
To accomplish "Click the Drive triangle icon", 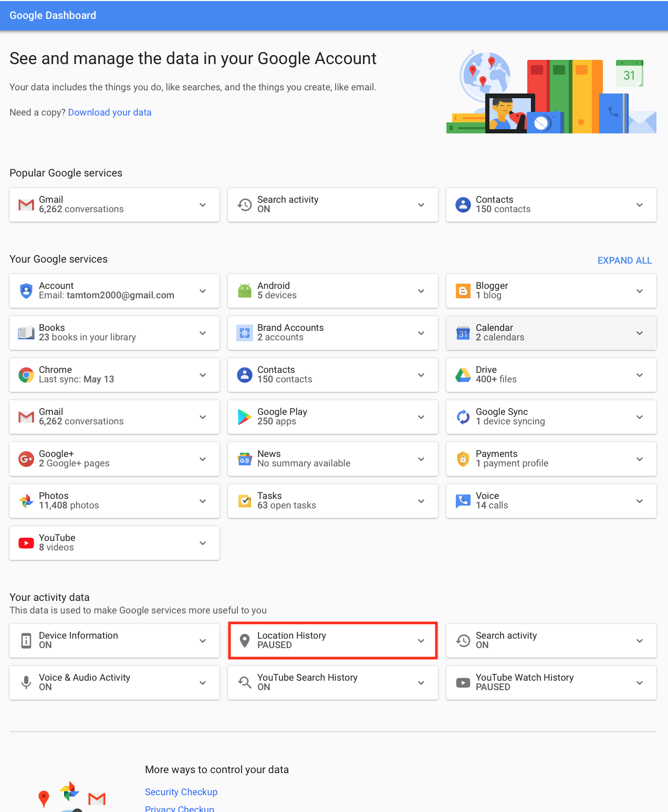I will click(x=463, y=375).
